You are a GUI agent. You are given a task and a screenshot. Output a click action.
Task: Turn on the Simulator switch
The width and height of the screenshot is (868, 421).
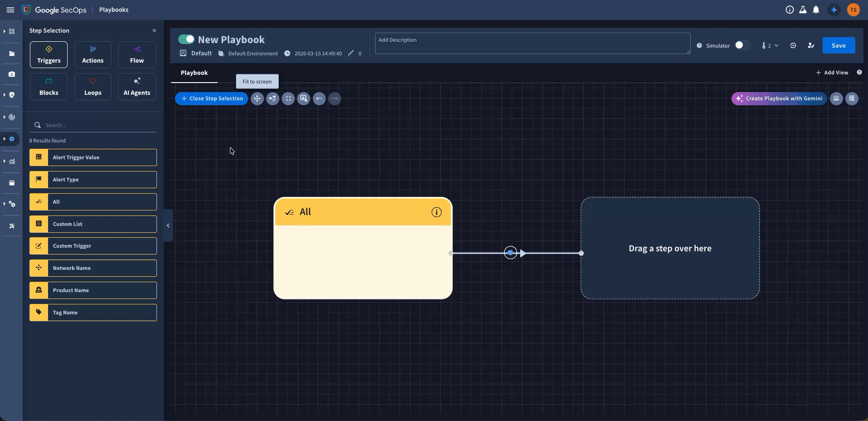tap(742, 45)
